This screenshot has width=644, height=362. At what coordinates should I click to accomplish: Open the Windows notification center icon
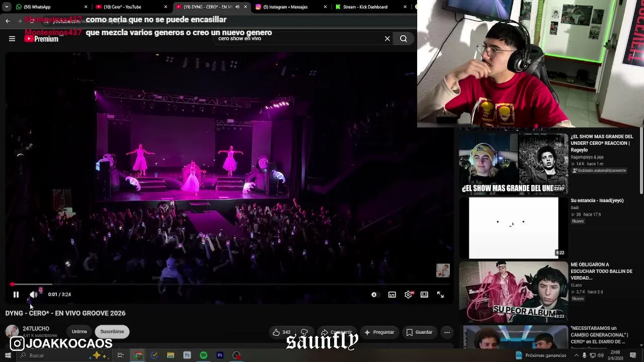click(x=633, y=355)
